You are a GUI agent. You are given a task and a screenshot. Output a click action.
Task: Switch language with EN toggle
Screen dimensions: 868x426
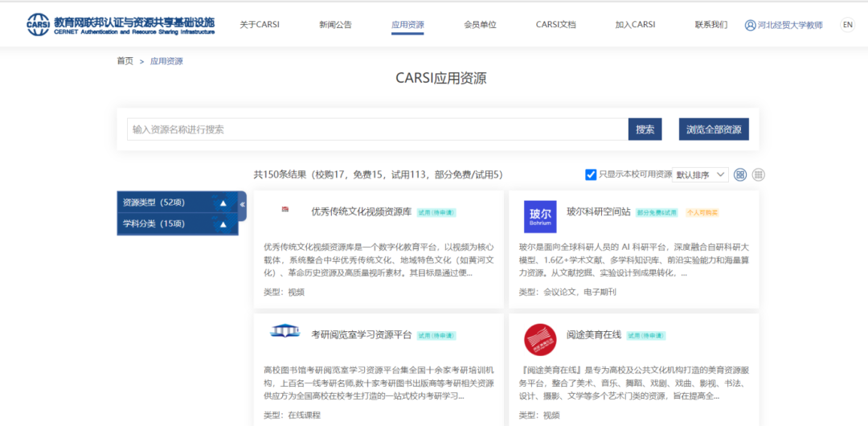(847, 25)
